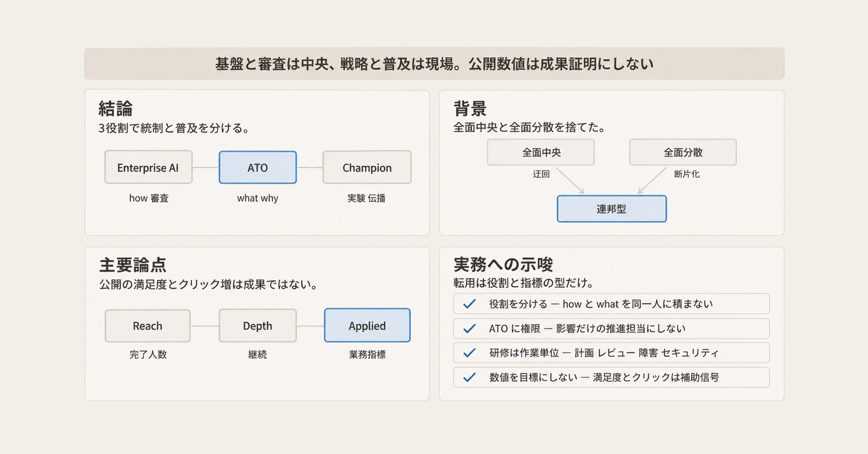Select the Champion box
868x454 pixels.
pos(367,167)
